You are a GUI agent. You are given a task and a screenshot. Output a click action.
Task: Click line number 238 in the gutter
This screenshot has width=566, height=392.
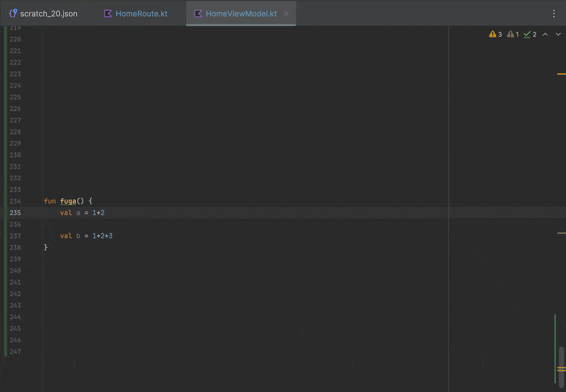click(15, 247)
